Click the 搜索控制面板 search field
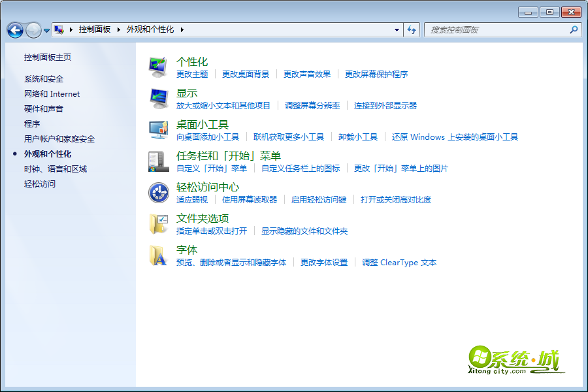The image size is (588, 392). click(x=497, y=29)
